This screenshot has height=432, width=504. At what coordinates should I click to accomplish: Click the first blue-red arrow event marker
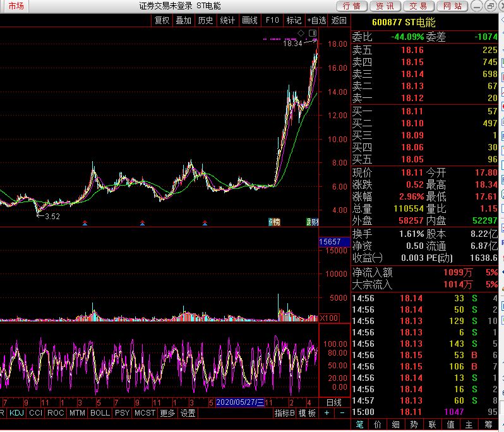[x=85, y=222]
